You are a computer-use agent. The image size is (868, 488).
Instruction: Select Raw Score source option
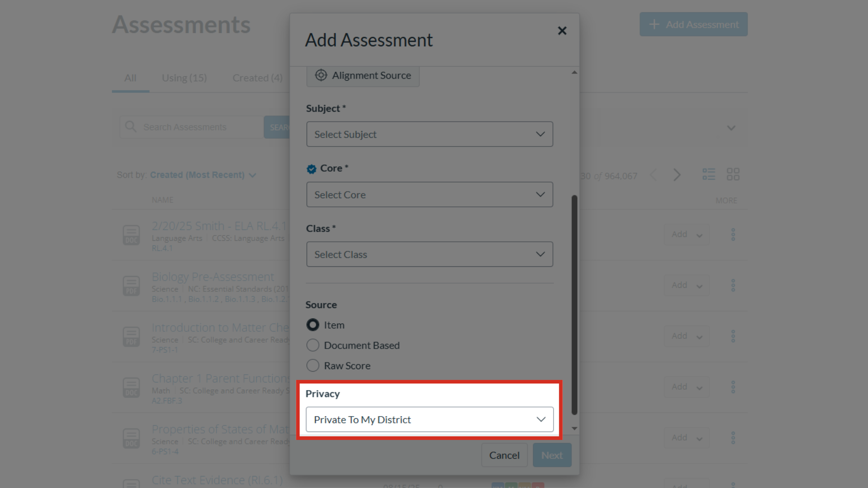(313, 365)
